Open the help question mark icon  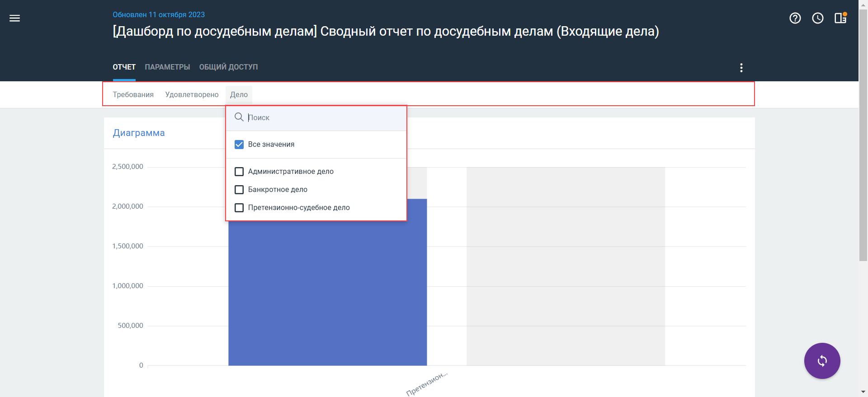(795, 18)
